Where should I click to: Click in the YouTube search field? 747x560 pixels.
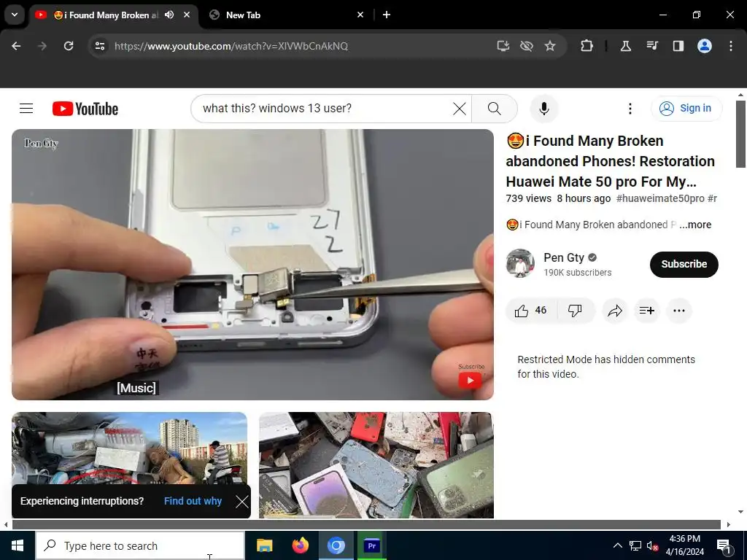[x=324, y=109]
